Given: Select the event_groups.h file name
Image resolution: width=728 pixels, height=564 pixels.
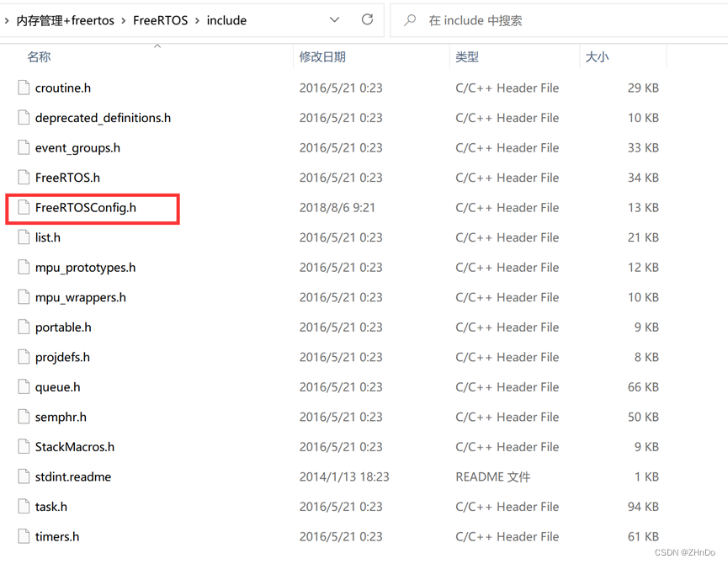Looking at the screenshot, I should [77, 148].
